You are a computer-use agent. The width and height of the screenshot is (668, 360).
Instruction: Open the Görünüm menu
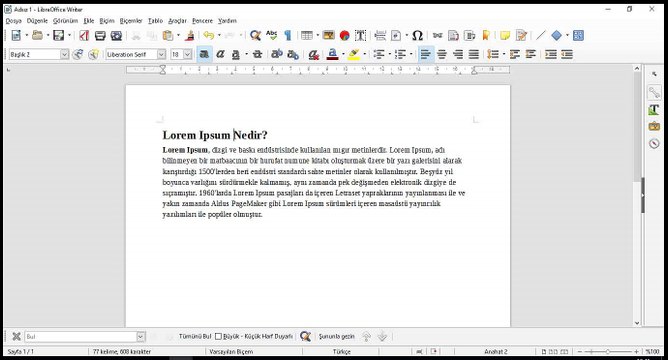coord(66,20)
